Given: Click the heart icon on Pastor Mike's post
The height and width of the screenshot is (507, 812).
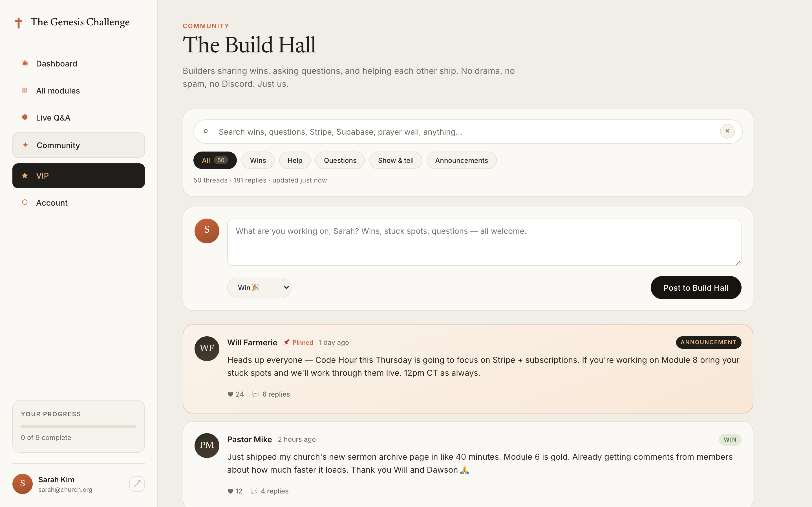Looking at the screenshot, I should (x=231, y=491).
